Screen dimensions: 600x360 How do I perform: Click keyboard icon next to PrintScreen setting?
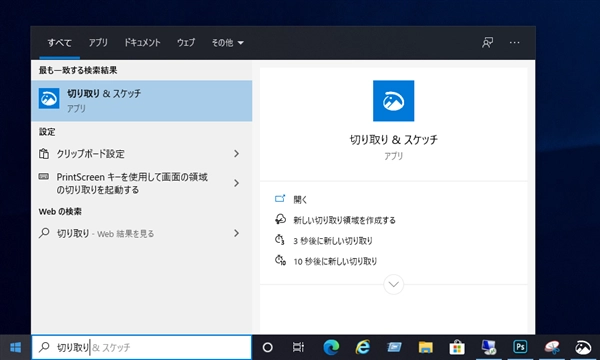pyautogui.click(x=44, y=176)
